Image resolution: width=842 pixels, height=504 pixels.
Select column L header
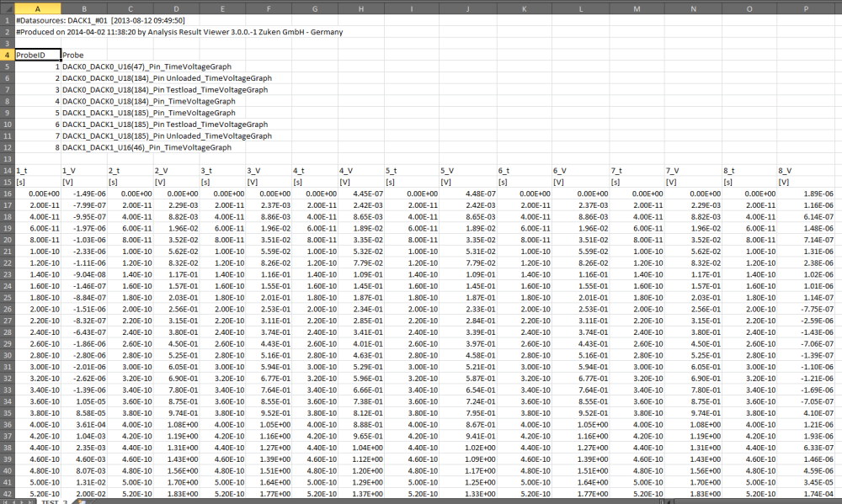581,8
